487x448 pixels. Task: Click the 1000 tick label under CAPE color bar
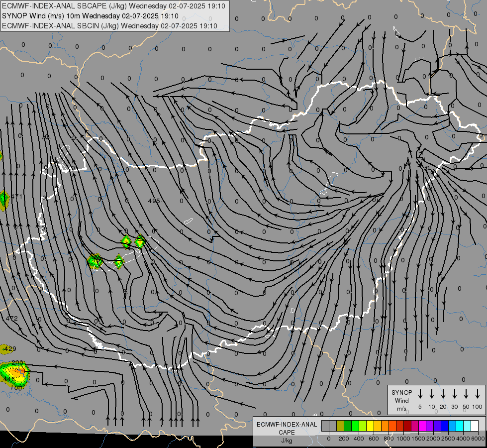[403, 439]
